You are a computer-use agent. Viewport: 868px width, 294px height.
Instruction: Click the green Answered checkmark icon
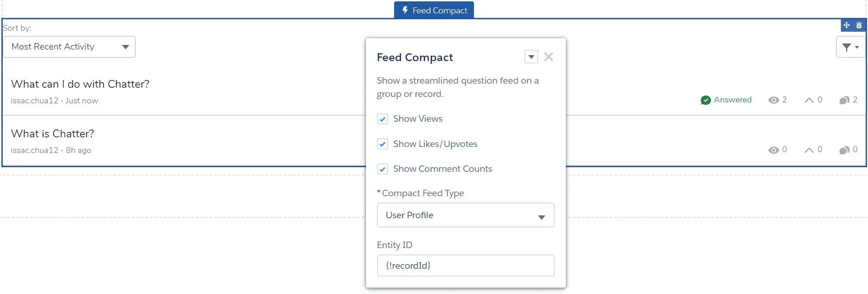coord(706,100)
